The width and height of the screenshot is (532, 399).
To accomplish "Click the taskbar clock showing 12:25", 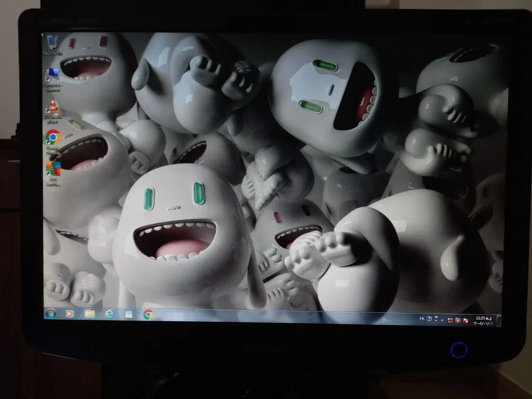I will point(483,321).
